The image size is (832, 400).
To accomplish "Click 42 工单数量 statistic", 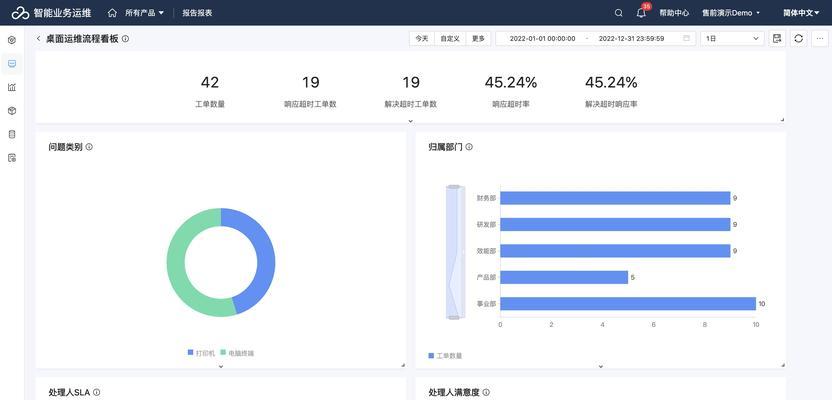I will point(210,91).
